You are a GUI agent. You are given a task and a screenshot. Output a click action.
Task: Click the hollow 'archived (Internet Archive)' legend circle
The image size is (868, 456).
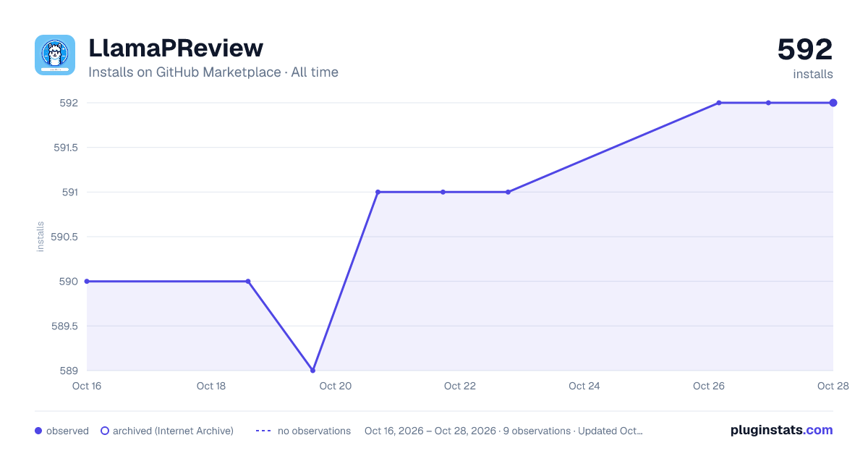(x=105, y=431)
